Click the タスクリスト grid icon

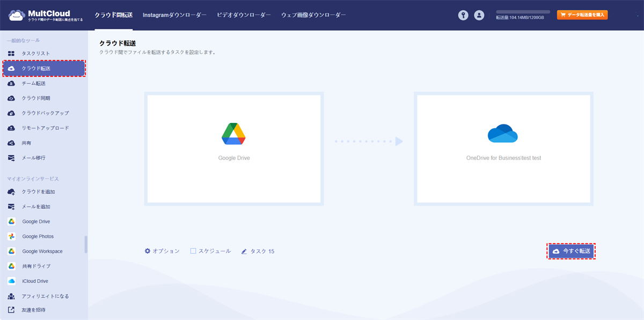tap(11, 54)
